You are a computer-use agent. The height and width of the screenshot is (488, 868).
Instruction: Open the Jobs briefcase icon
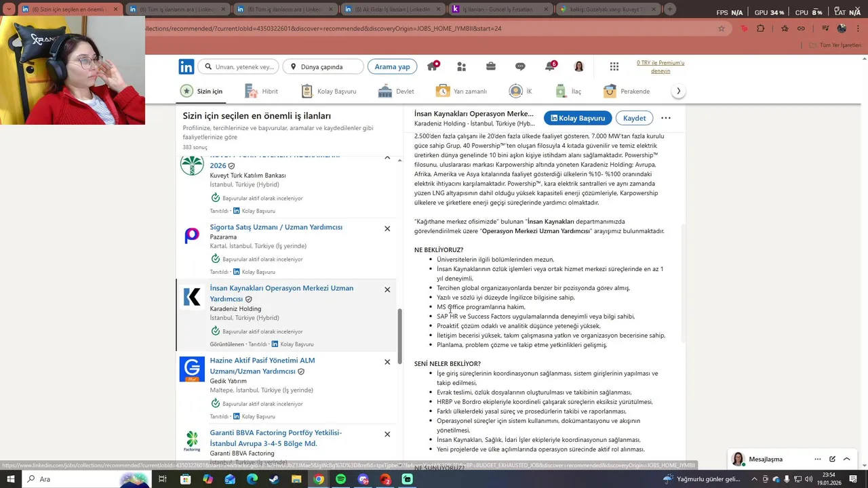(x=491, y=66)
